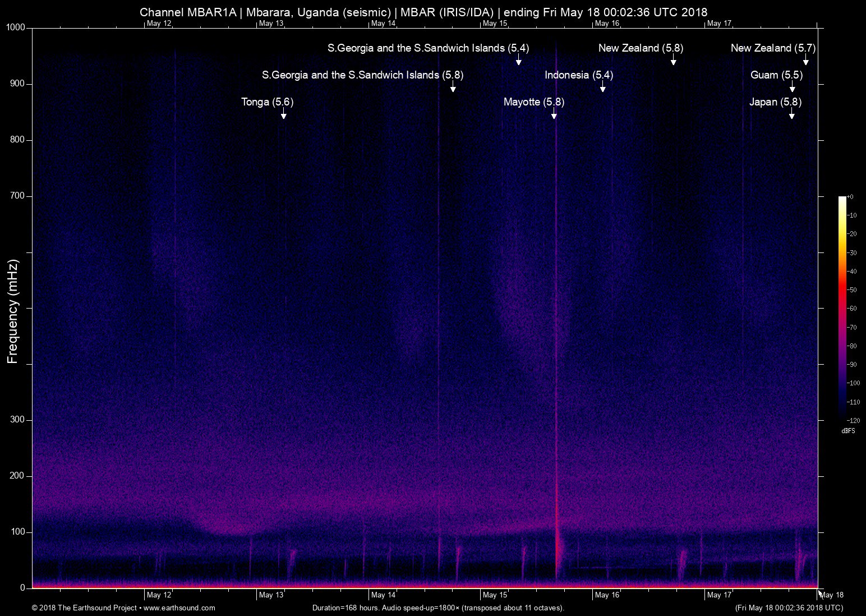Click the arrow beneath New Zealand (5.7)

[x=806, y=60]
